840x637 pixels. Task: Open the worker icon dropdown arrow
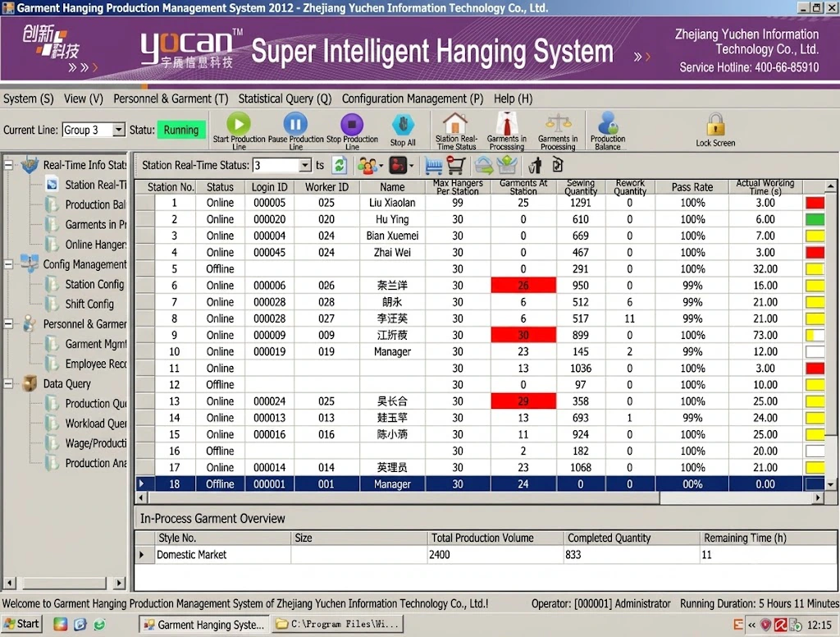click(411, 166)
